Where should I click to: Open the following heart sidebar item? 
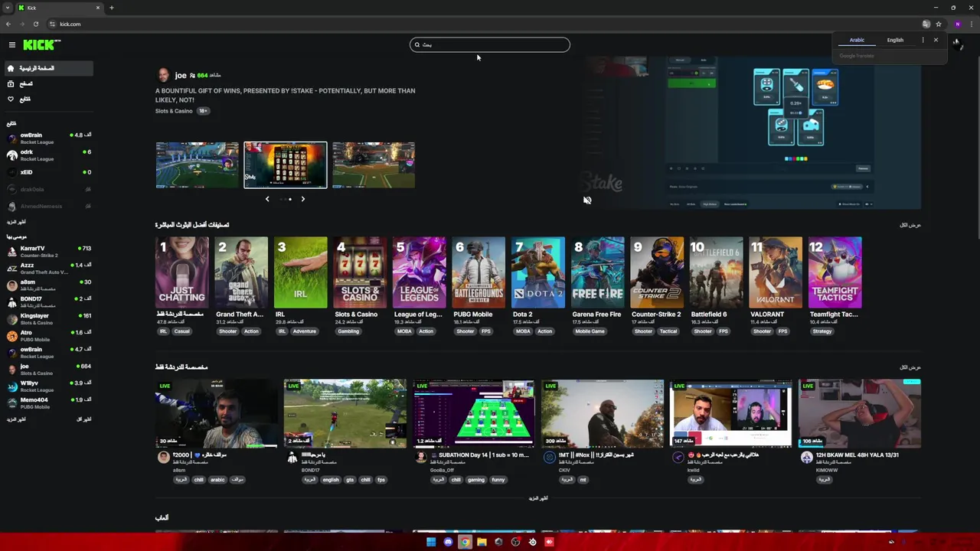[x=47, y=99]
